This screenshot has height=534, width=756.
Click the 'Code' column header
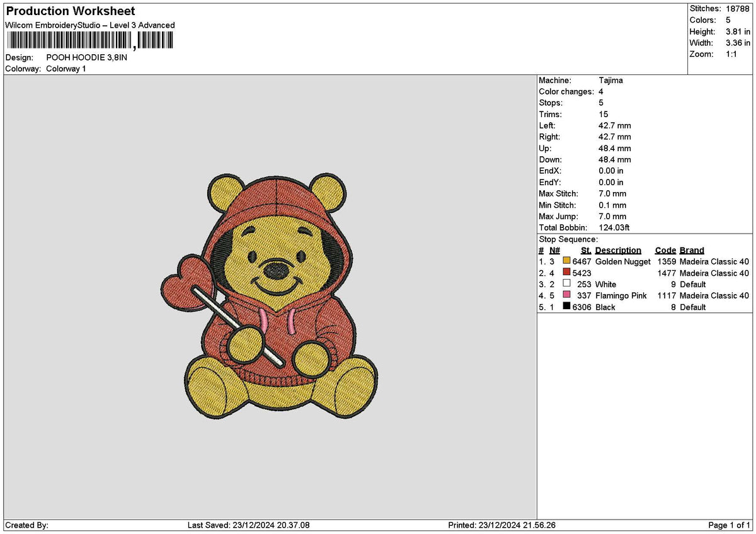pos(665,251)
